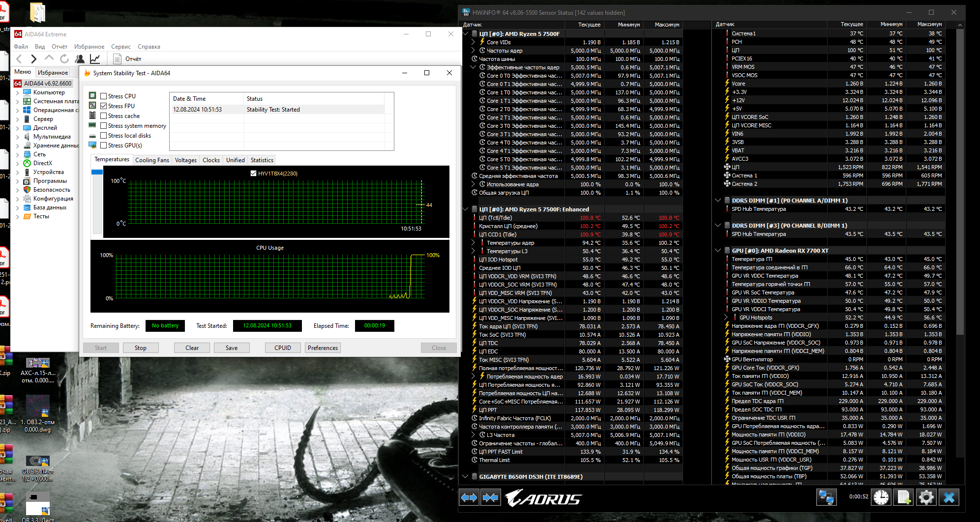Enable the Stress CPU checkbox

(x=104, y=96)
